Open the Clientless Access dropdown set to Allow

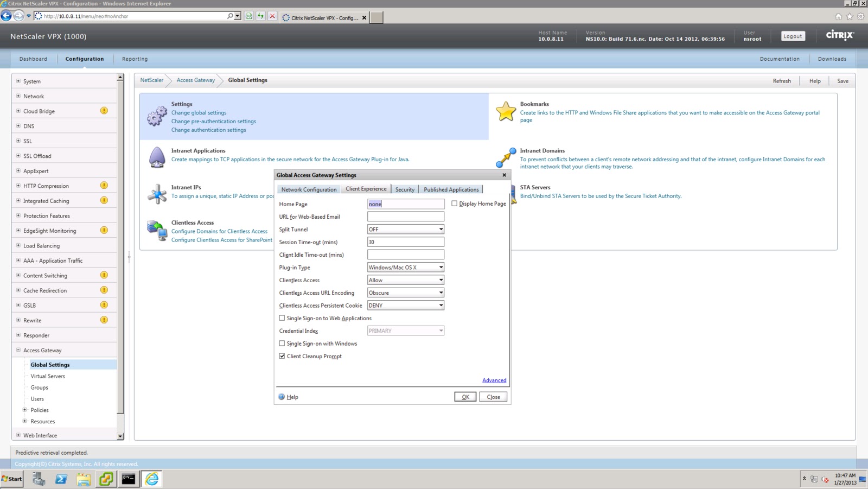[x=406, y=280]
